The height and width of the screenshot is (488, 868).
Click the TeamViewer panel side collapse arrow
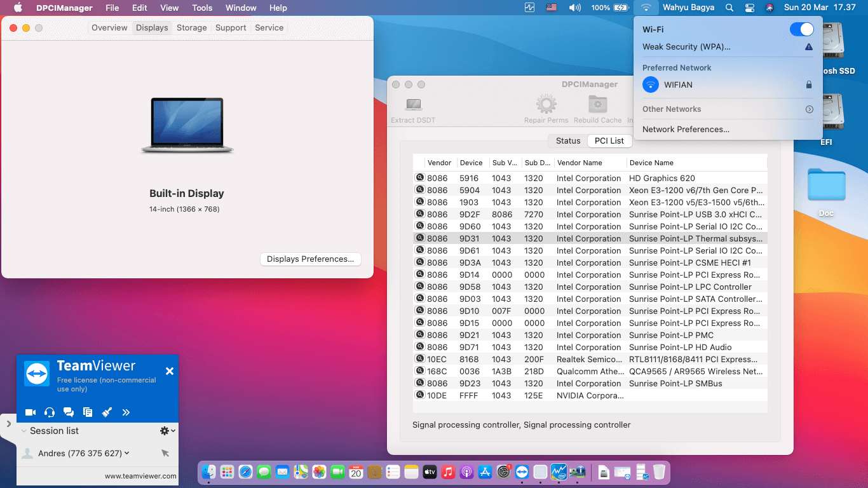pyautogui.click(x=8, y=424)
